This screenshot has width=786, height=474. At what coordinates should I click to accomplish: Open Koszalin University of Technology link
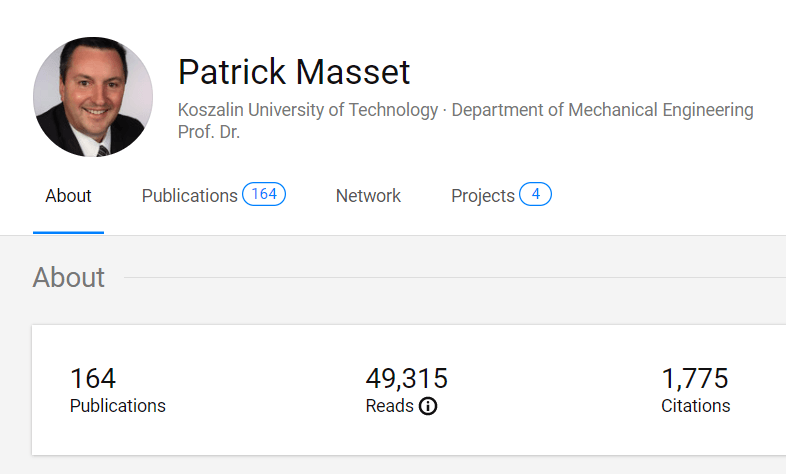[307, 110]
